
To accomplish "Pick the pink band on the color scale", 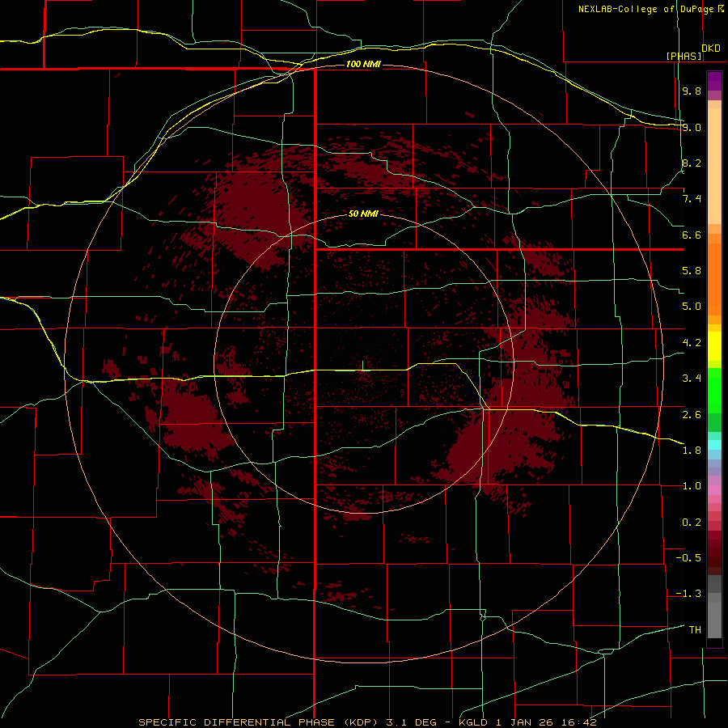I will click(714, 490).
